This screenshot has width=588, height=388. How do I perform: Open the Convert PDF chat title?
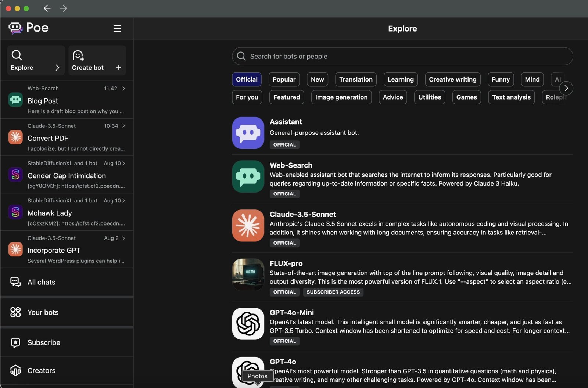pyautogui.click(x=48, y=138)
